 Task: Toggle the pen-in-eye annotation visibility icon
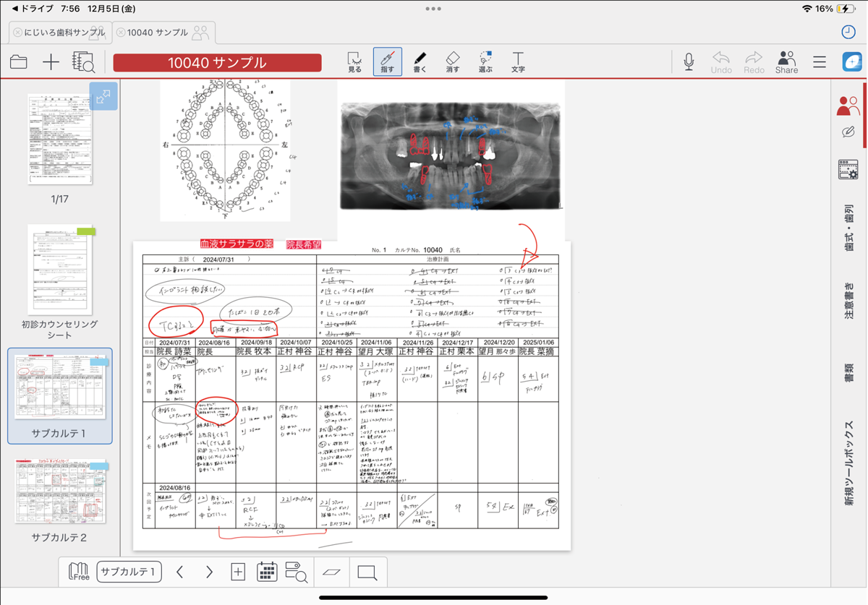tap(848, 132)
